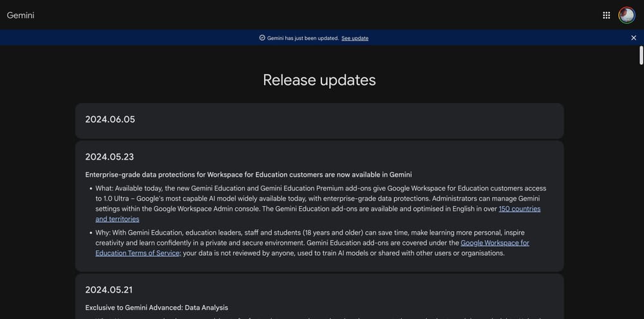Click the 2024.05.23 date heading
This screenshot has height=319, width=644.
[109, 157]
